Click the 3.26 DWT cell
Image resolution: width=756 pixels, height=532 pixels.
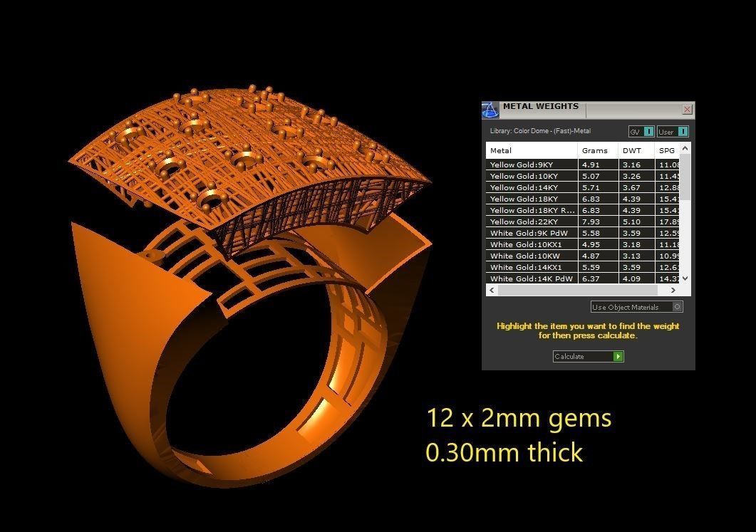click(636, 177)
